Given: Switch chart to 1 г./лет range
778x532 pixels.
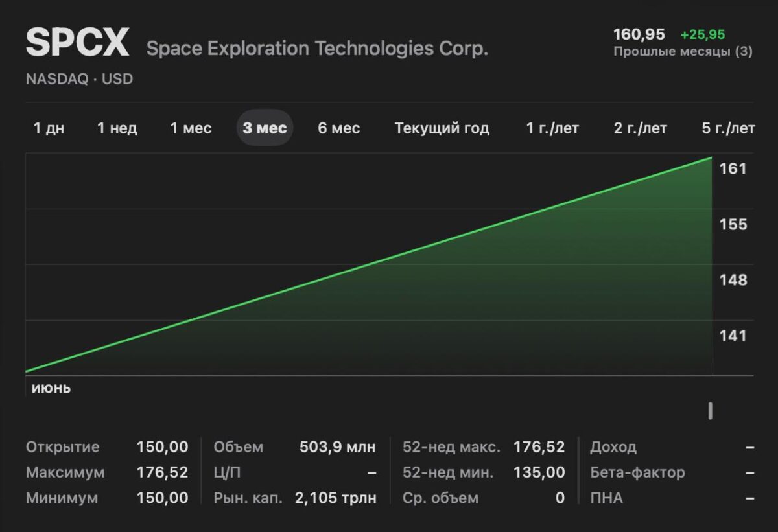Looking at the screenshot, I should tap(552, 128).
